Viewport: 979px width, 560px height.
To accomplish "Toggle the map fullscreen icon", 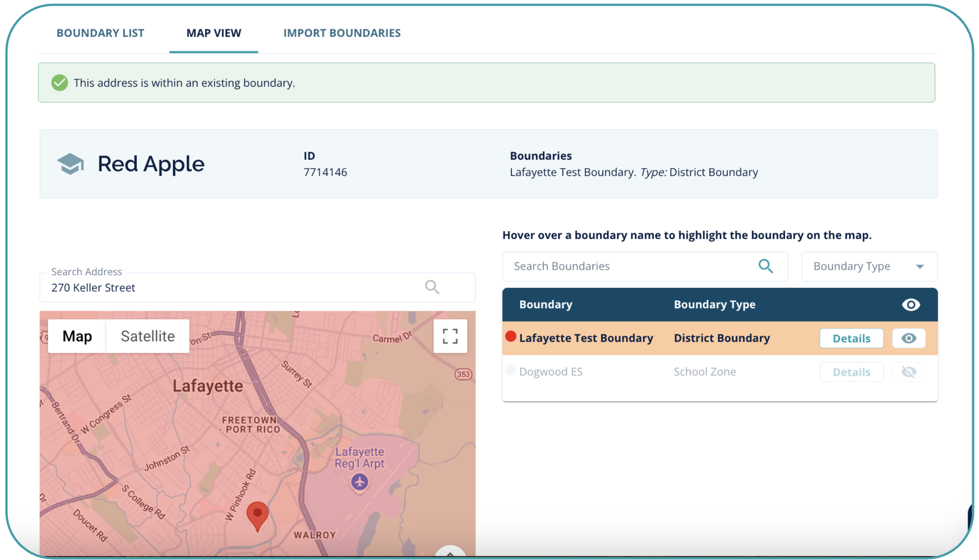I will tap(450, 336).
